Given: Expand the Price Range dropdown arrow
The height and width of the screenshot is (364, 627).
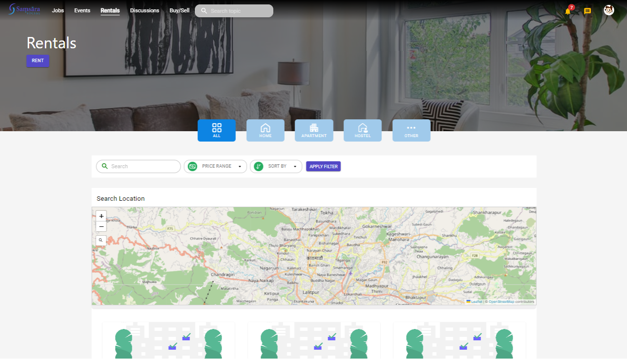Looking at the screenshot, I should pos(240,167).
